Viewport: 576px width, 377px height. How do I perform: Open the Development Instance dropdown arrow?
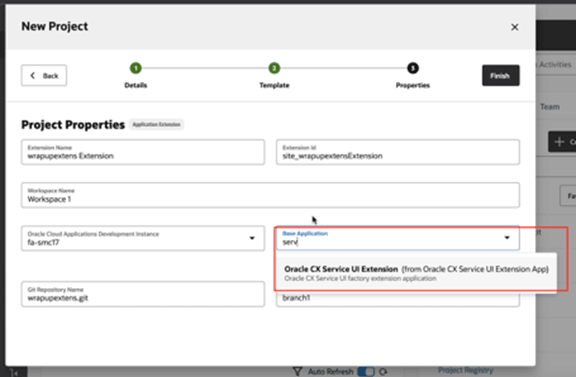point(252,238)
